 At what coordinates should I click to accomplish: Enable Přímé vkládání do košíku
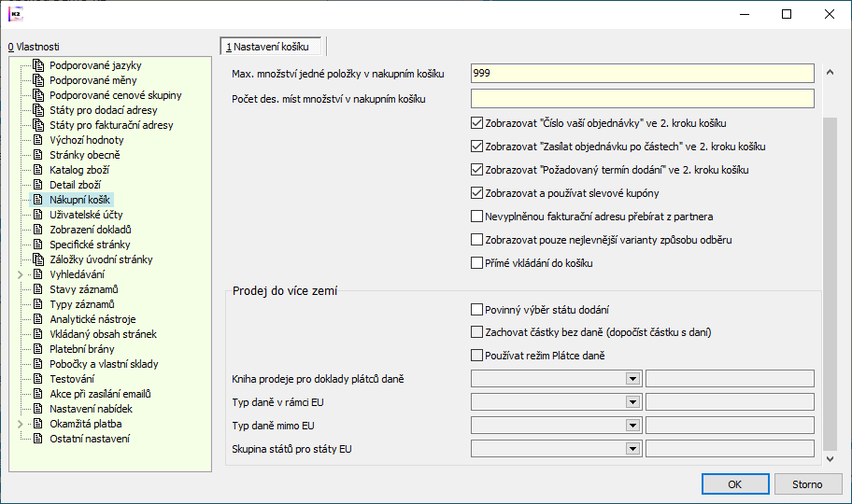click(476, 263)
